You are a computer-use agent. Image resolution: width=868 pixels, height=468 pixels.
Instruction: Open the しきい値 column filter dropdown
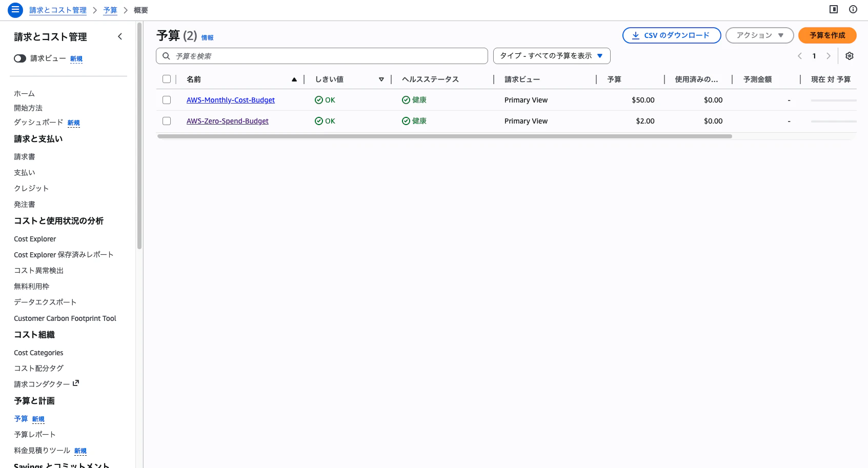coord(381,79)
